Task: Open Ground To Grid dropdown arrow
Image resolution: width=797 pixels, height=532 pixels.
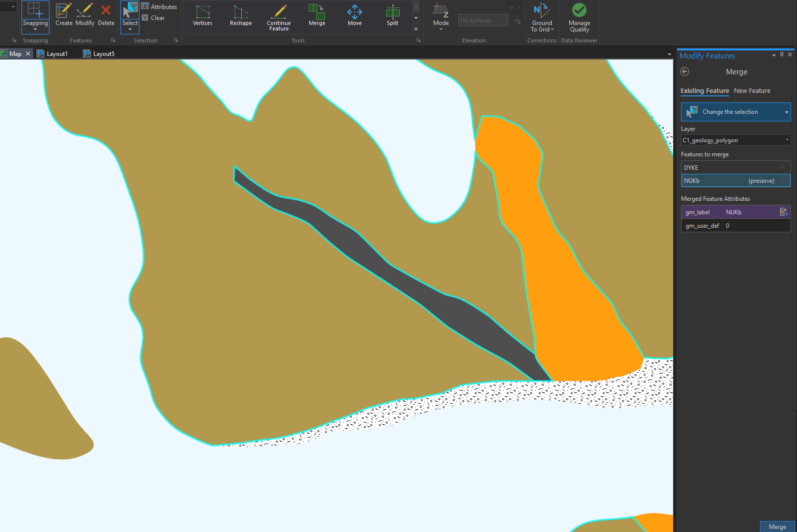Action: click(552, 29)
